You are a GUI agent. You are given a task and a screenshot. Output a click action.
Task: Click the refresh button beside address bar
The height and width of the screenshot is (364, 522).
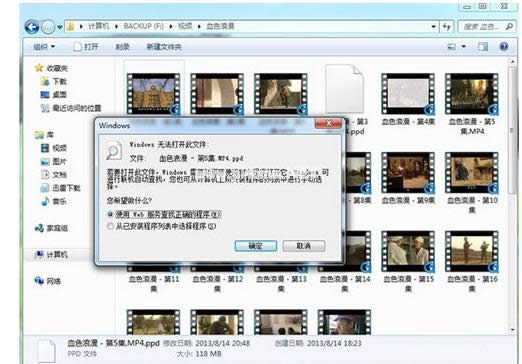pos(447,26)
